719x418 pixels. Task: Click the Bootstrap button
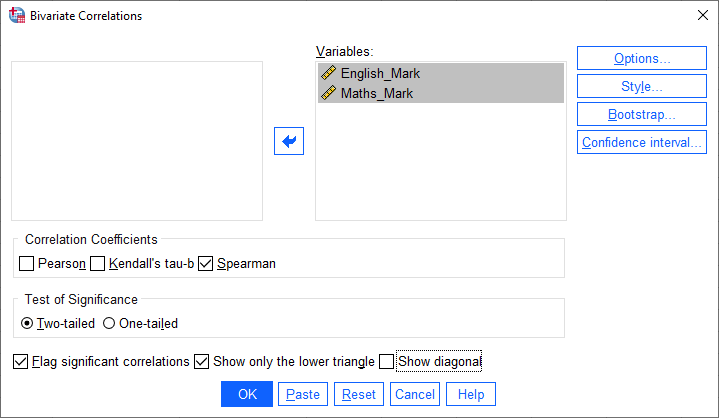tap(641, 115)
